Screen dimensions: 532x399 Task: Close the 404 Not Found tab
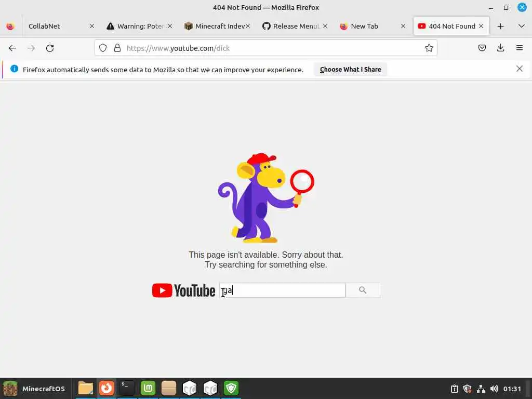point(481,26)
